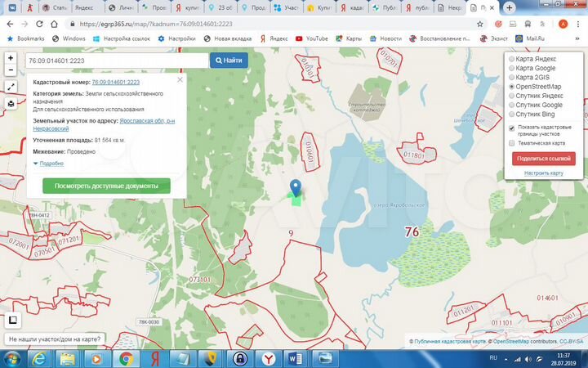This screenshot has height=368, width=588.
Task: Click Посмотреть доступные документы button
Action: (x=106, y=186)
